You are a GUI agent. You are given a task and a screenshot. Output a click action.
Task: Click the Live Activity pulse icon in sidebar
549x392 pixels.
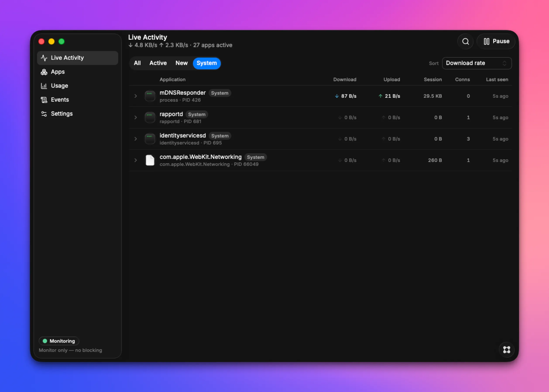[x=44, y=58]
